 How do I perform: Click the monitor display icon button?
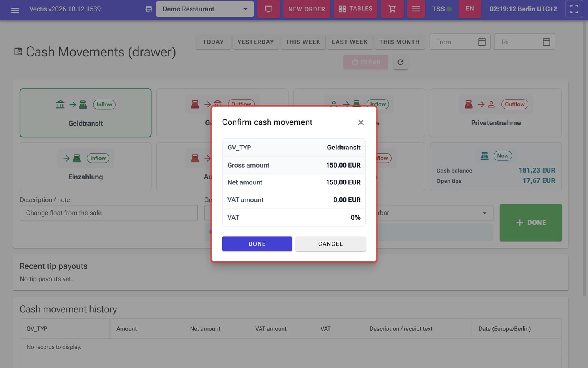269,9
